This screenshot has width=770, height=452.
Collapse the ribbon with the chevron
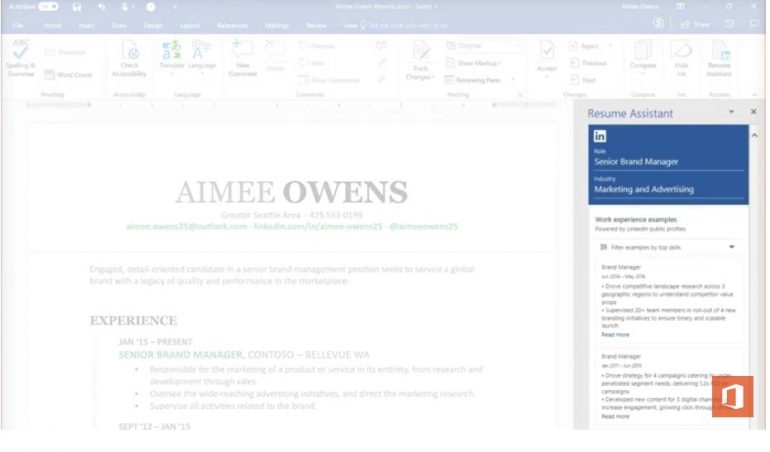point(755,94)
